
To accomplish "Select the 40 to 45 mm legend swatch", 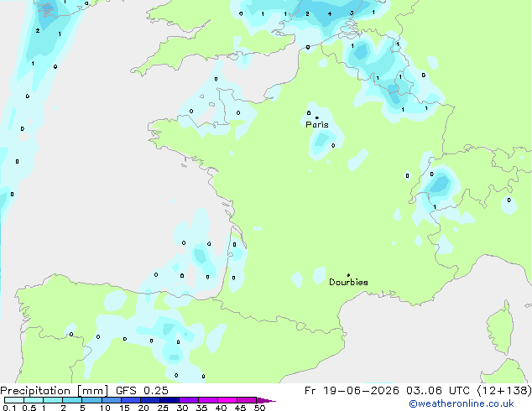I will pyautogui.click(x=227, y=400).
